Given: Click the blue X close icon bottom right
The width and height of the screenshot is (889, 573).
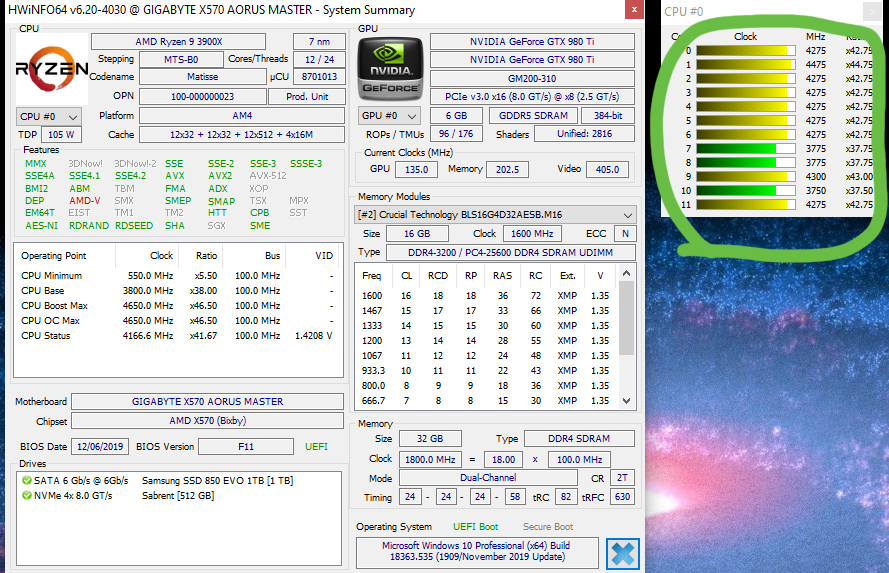Looking at the screenshot, I should [x=623, y=553].
